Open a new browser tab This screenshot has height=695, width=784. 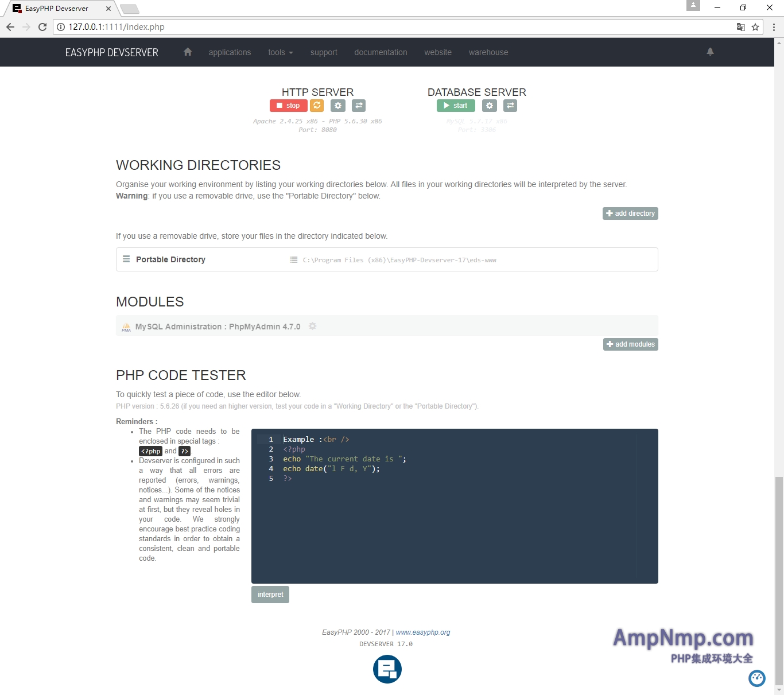pos(130,9)
